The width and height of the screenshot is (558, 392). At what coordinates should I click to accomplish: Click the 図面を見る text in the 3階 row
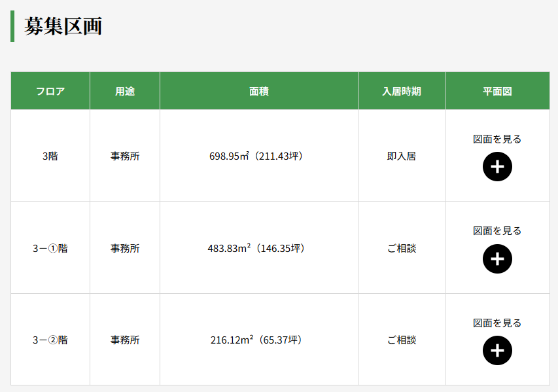point(497,139)
